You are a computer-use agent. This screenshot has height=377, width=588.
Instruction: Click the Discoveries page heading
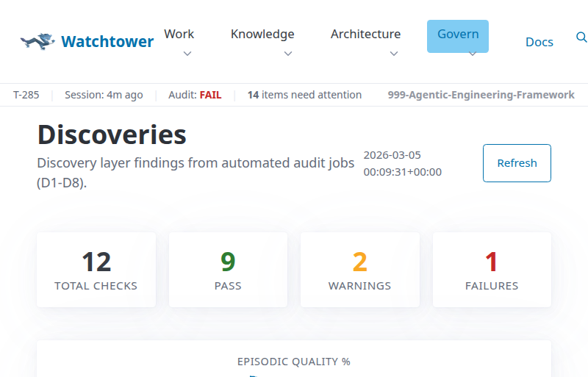pyautogui.click(x=112, y=134)
